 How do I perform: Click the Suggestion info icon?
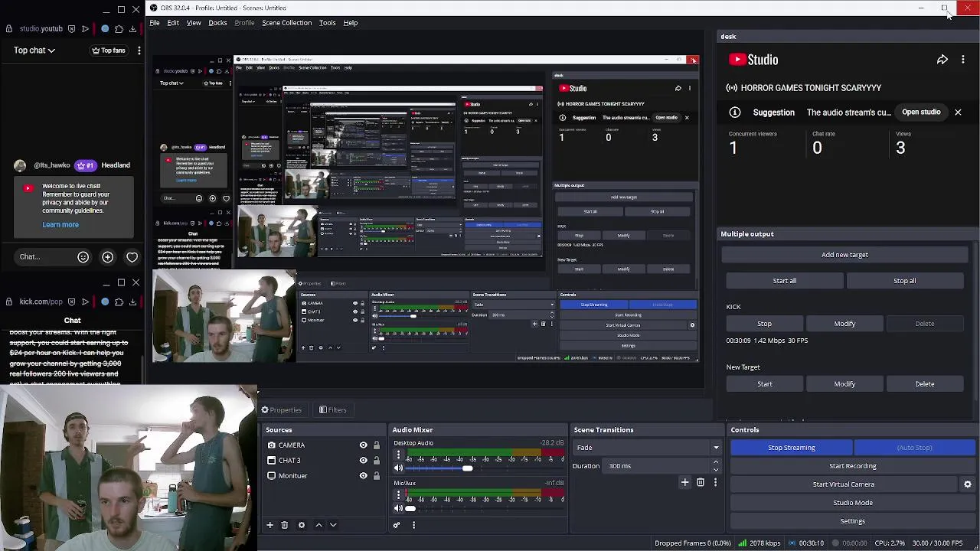(735, 112)
